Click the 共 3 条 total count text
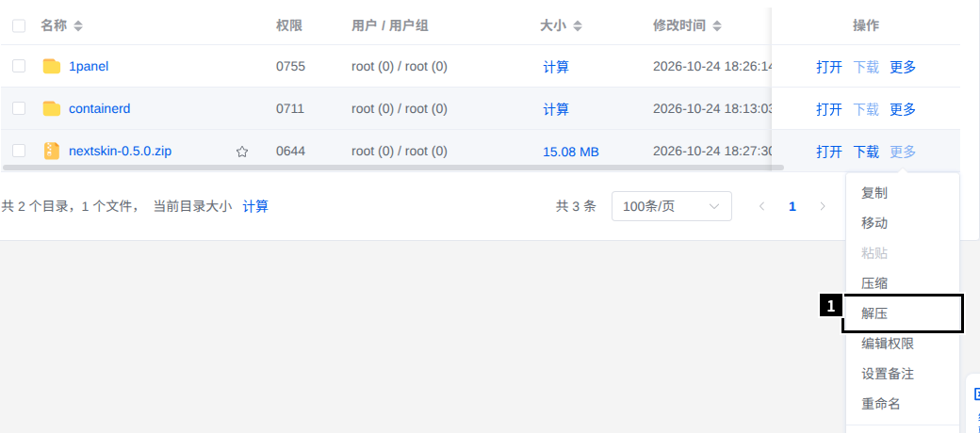980x433 pixels. coord(576,206)
